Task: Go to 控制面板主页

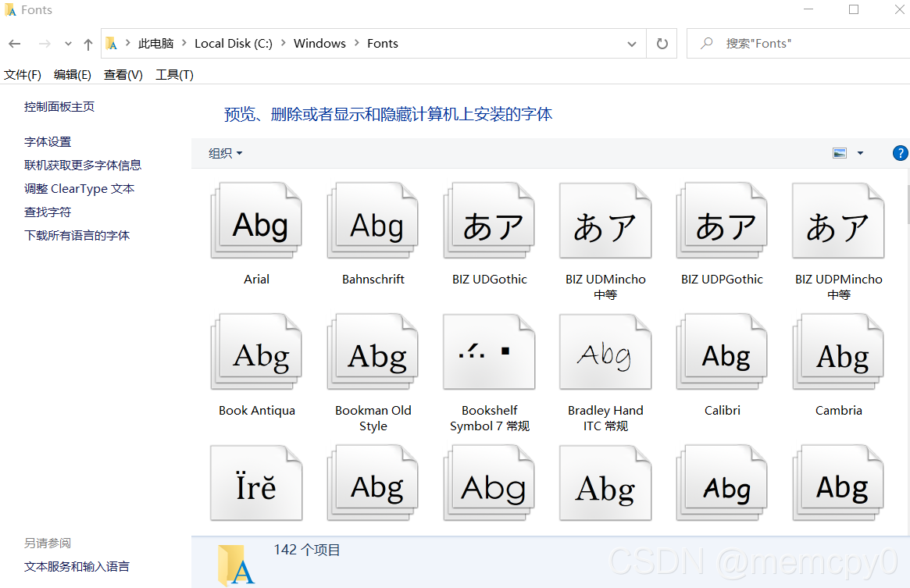Action: point(59,107)
